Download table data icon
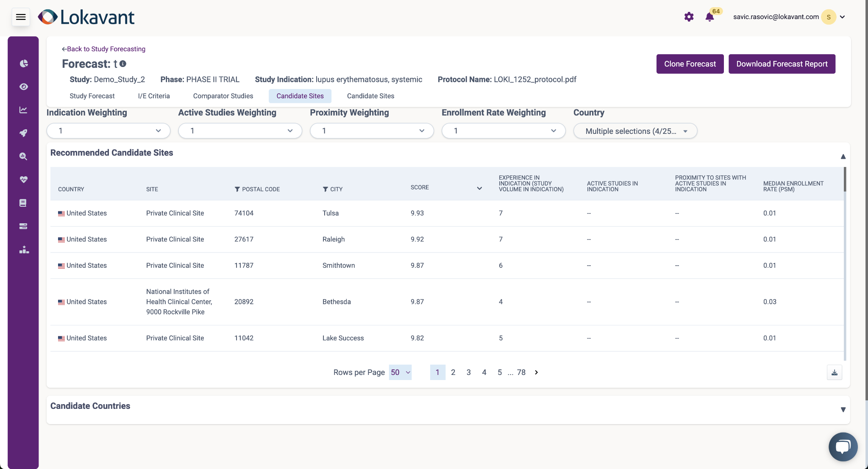Viewport: 868px width, 469px height. (x=835, y=372)
